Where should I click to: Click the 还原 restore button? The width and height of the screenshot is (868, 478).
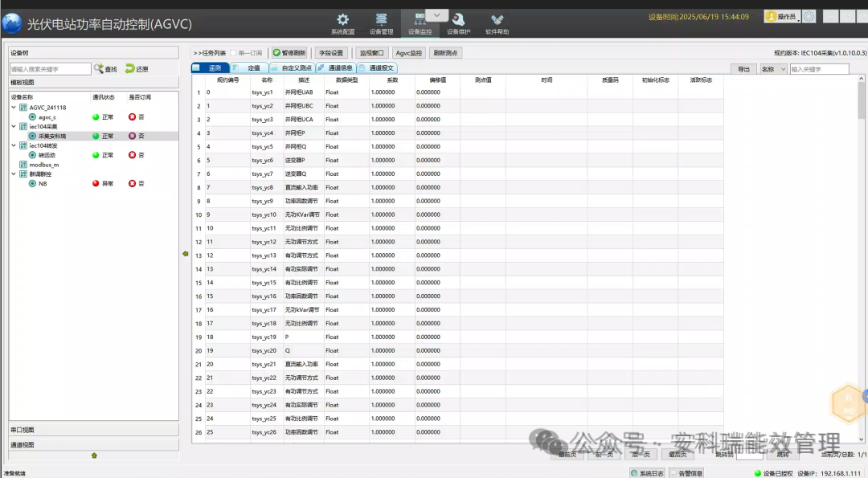point(137,68)
